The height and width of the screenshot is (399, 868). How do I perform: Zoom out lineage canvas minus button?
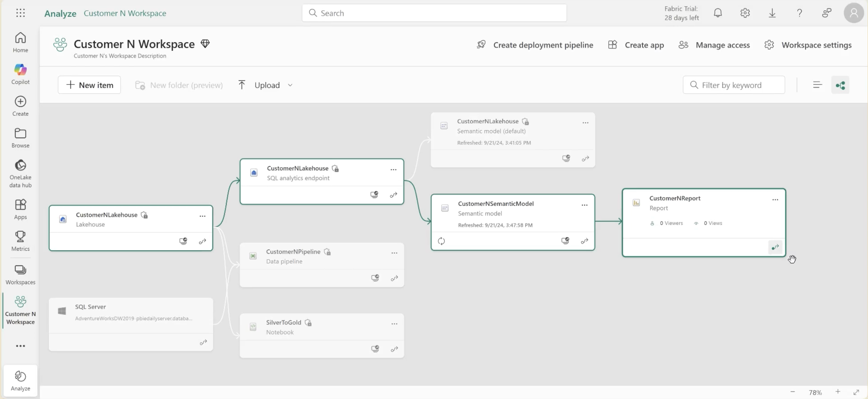pos(793,392)
